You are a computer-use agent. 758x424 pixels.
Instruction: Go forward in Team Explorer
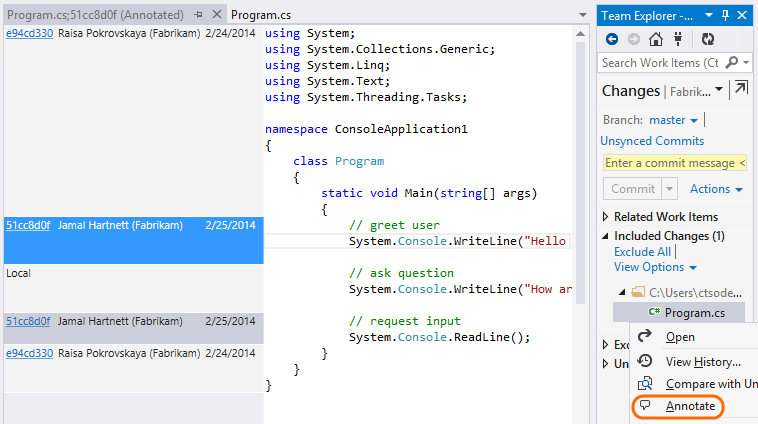633,39
